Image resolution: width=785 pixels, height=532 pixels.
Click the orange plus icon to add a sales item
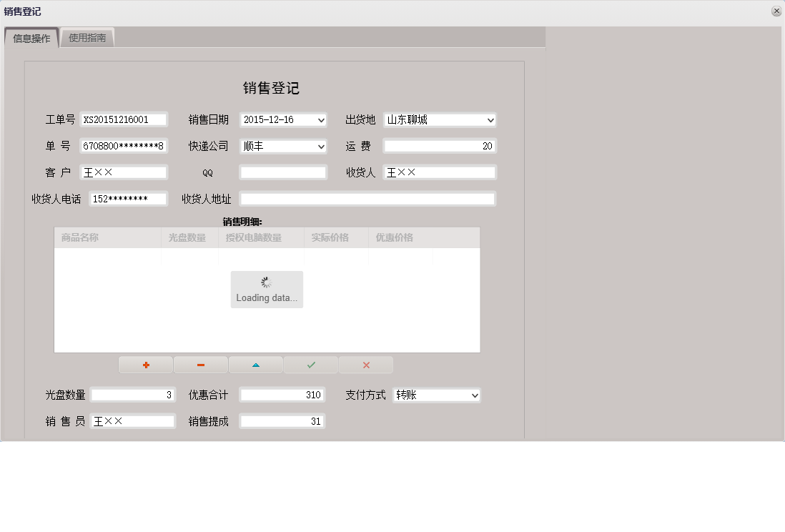click(x=145, y=365)
